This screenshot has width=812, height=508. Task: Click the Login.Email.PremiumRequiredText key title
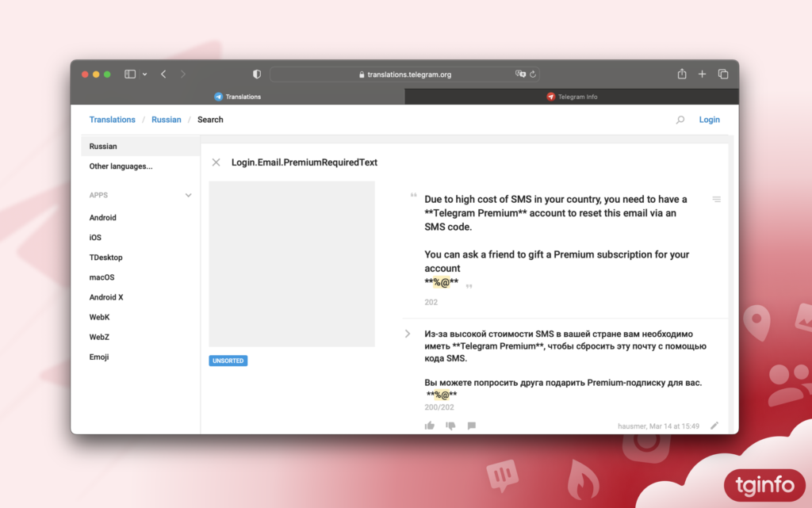coord(304,162)
